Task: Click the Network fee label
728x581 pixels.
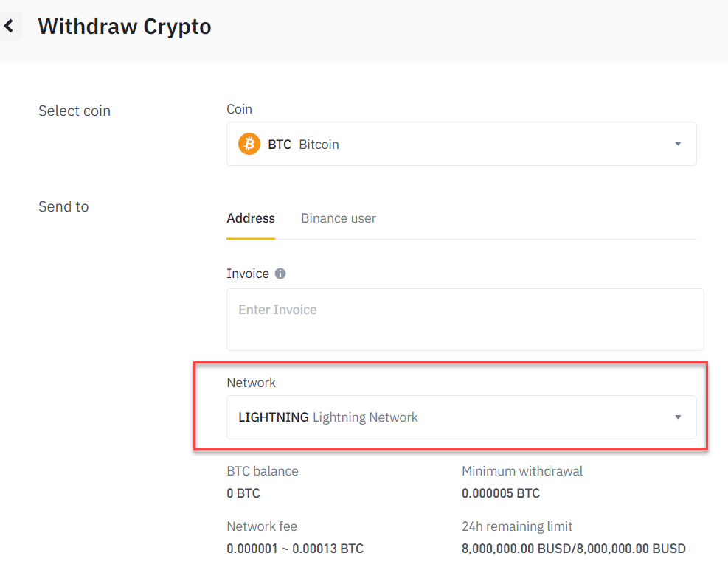Action: [262, 526]
